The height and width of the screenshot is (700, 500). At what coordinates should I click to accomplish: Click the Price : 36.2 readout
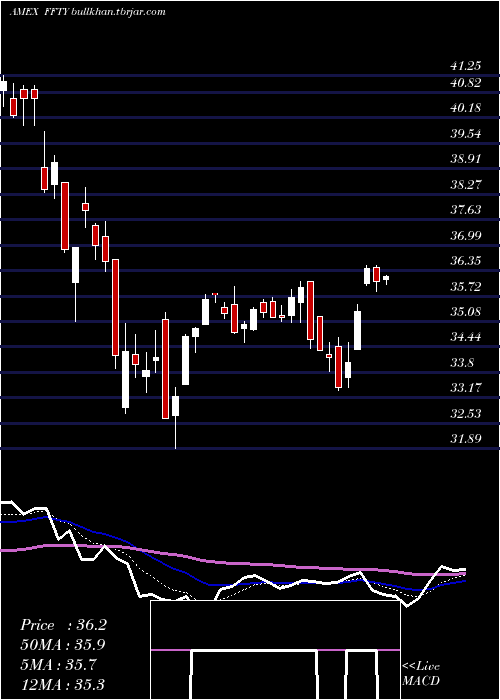[x=63, y=625]
